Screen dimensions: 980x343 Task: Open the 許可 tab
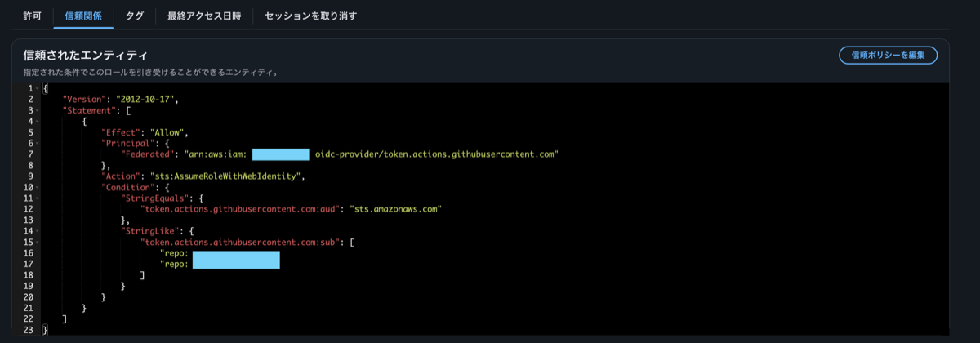(32, 16)
